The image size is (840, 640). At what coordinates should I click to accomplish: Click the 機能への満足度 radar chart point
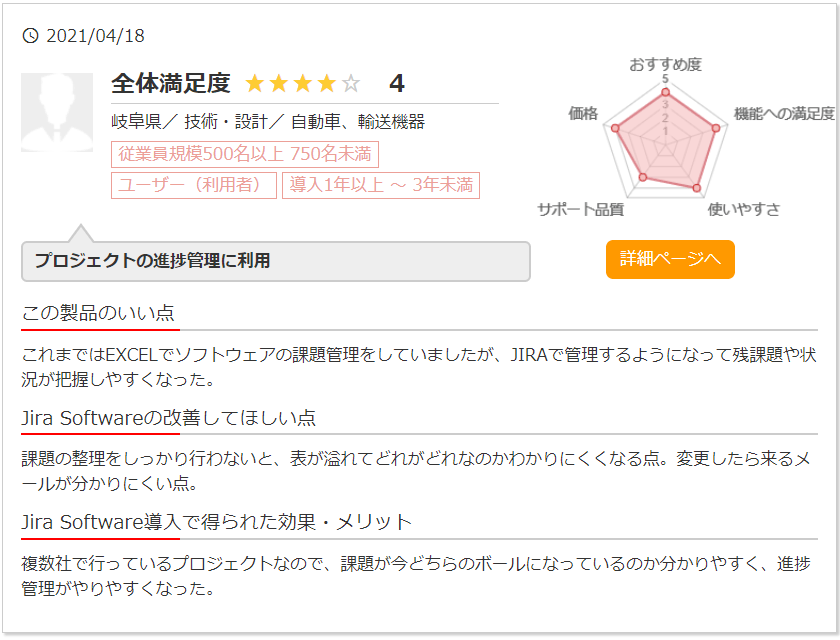tap(716, 128)
